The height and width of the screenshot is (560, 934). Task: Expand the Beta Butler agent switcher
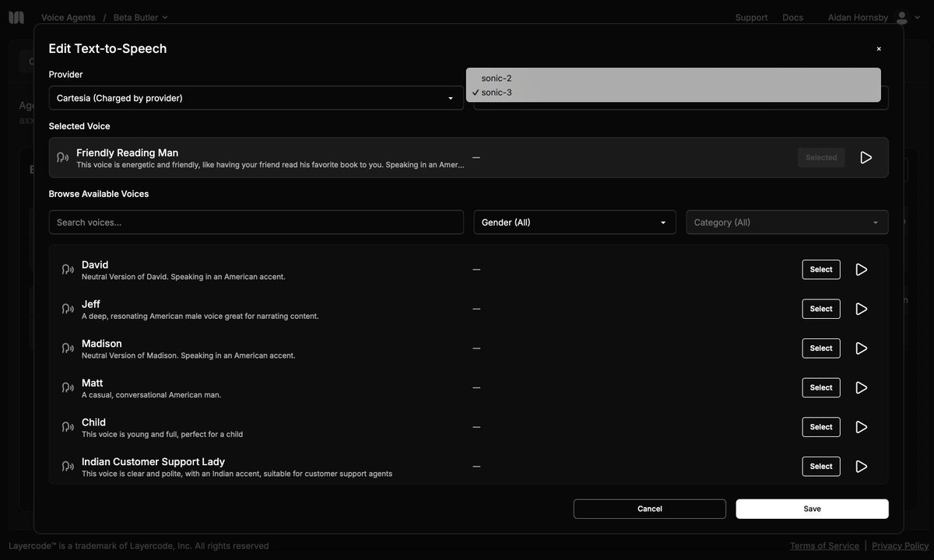coord(140,17)
